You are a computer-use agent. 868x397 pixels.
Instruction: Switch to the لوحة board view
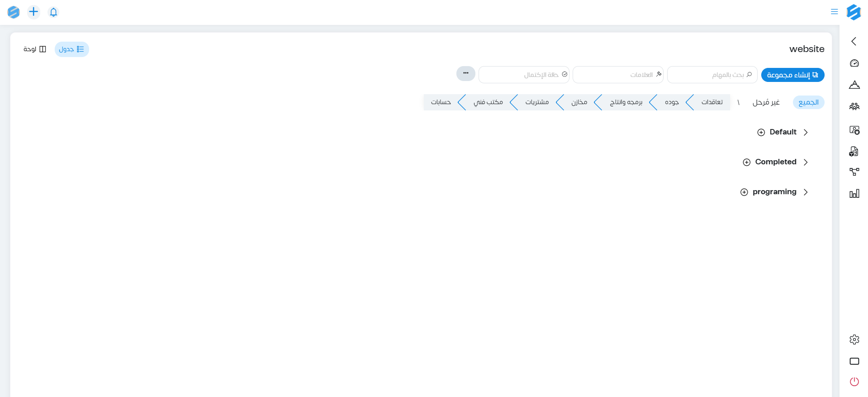click(35, 49)
